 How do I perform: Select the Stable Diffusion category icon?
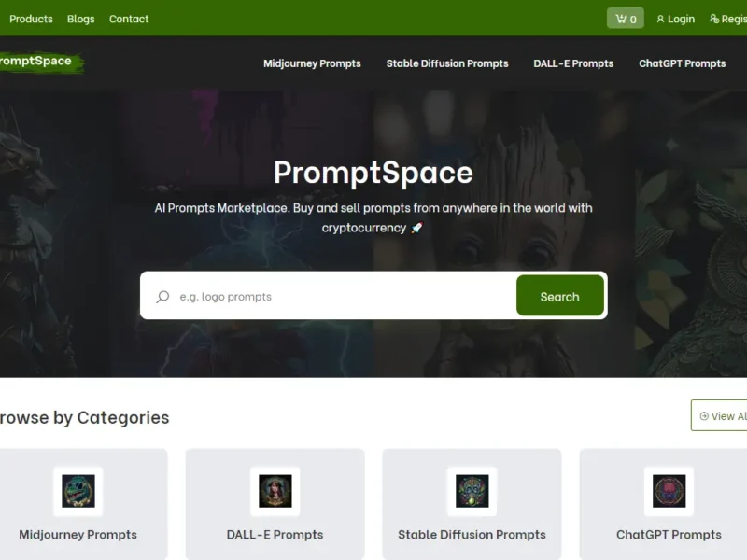tap(472, 491)
